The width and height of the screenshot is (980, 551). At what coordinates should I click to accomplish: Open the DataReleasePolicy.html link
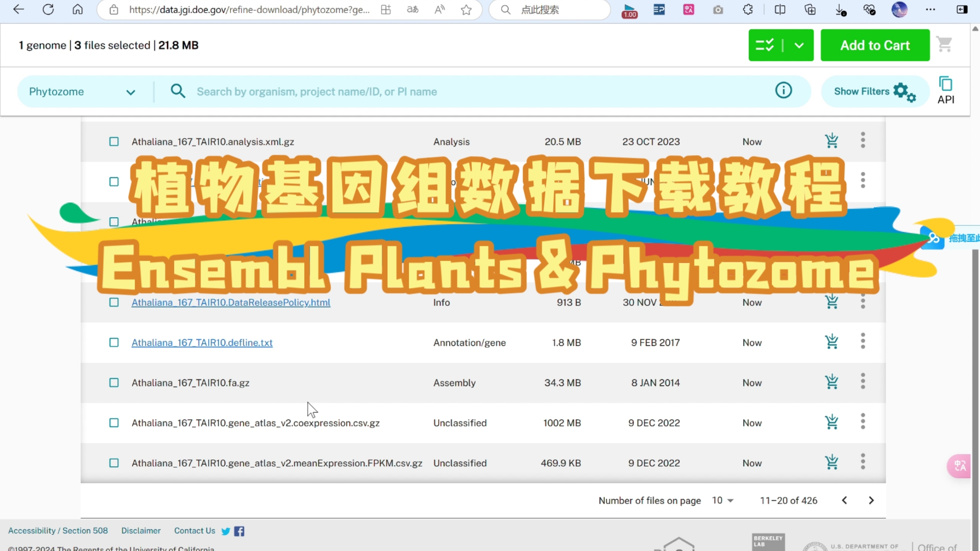tap(231, 303)
